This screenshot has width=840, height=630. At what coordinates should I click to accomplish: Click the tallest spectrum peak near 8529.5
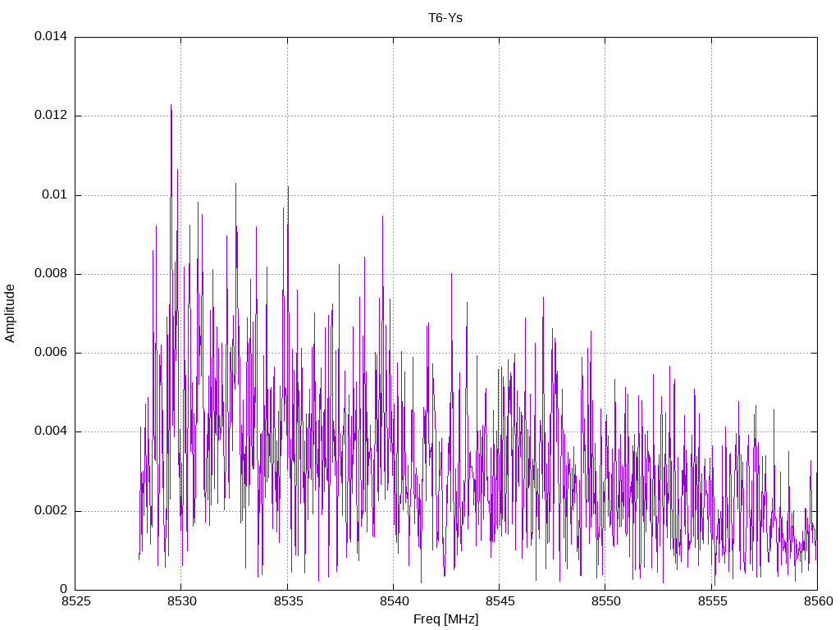pos(171,106)
